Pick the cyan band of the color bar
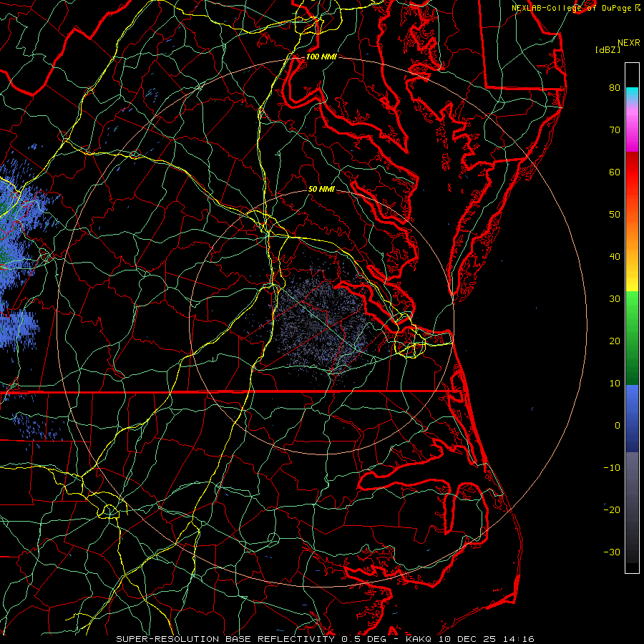 pyautogui.click(x=632, y=94)
